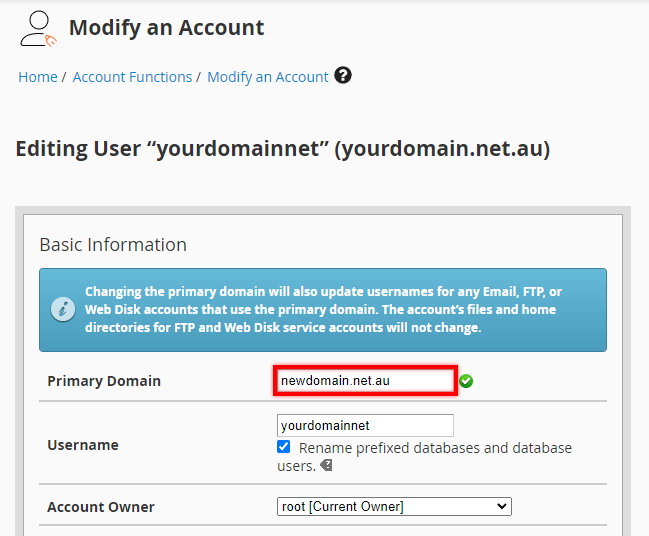Click the green validation checkmark icon
This screenshot has height=536, width=649.
[x=467, y=381]
